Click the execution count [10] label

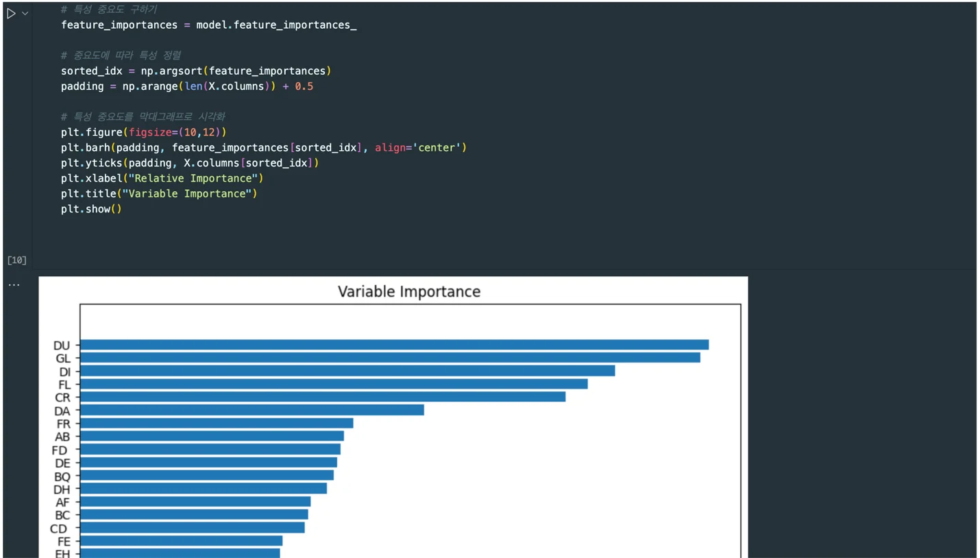pos(17,260)
